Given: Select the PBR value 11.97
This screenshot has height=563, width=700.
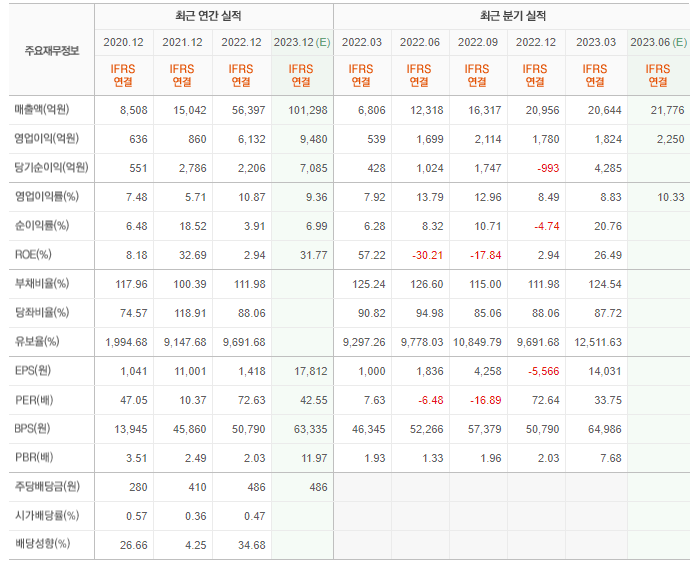Looking at the screenshot, I should (x=314, y=459).
